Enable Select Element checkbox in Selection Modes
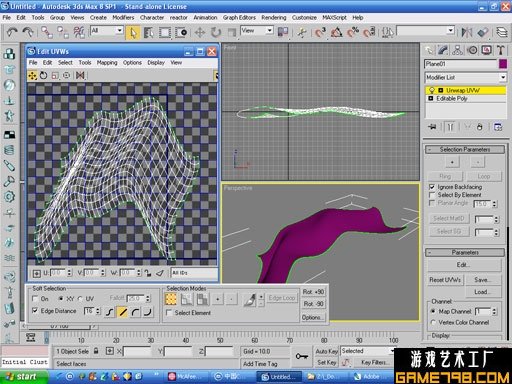This screenshot has height=384, width=512. coord(169,313)
